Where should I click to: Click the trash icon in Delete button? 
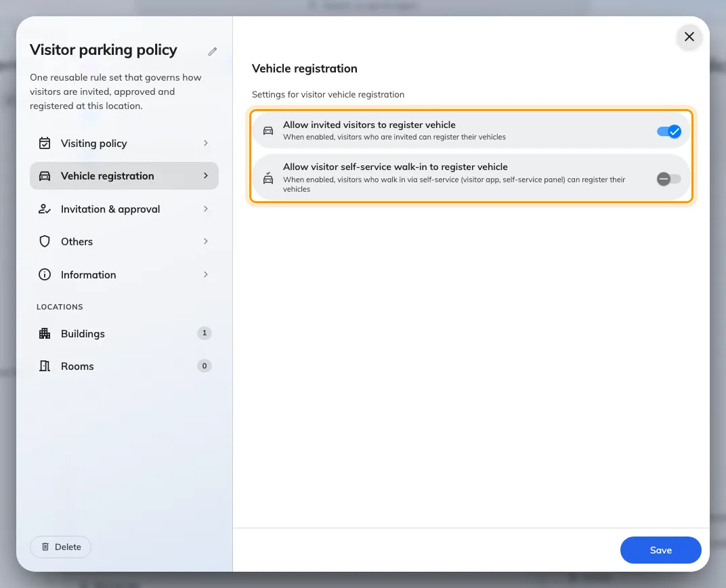click(x=45, y=547)
